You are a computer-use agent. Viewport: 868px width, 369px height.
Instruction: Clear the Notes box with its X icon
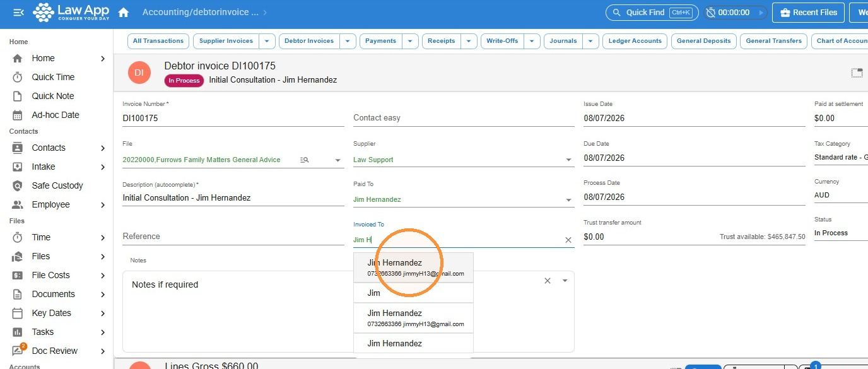click(x=548, y=281)
